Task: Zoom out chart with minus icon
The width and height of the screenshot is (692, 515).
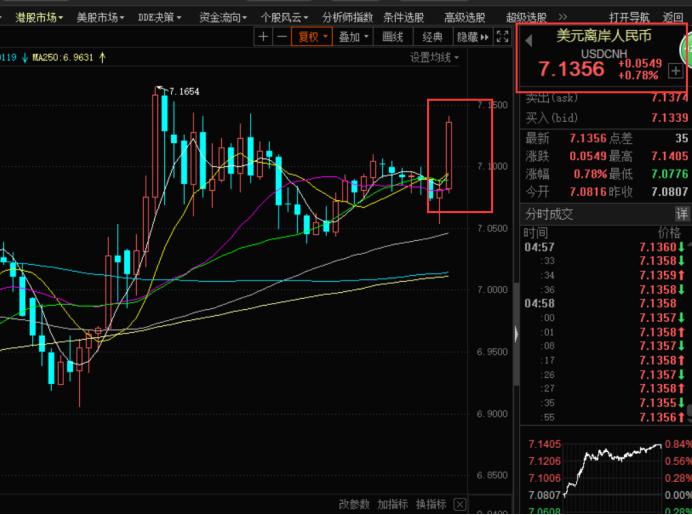Action: pyautogui.click(x=282, y=37)
